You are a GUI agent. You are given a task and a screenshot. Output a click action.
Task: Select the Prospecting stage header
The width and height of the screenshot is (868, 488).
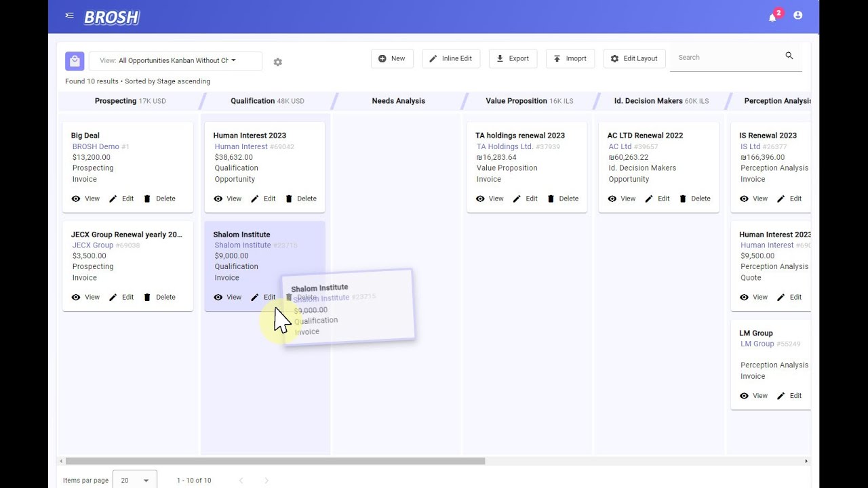tap(130, 101)
